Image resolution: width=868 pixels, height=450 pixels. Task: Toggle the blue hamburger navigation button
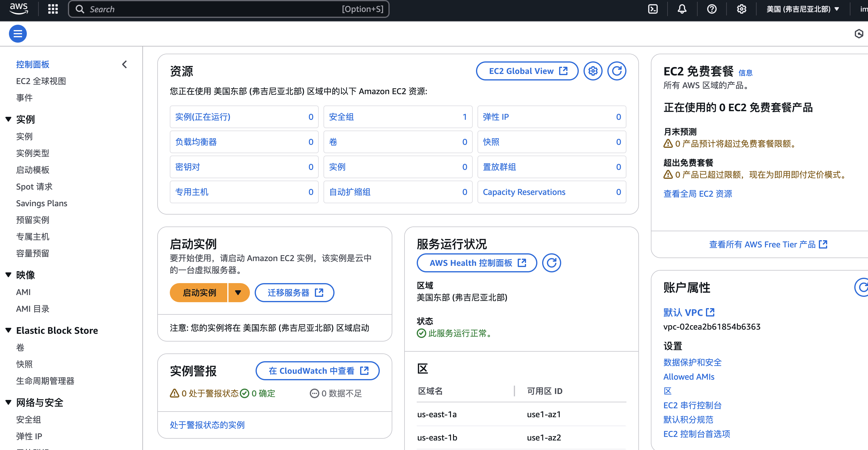[x=18, y=34]
